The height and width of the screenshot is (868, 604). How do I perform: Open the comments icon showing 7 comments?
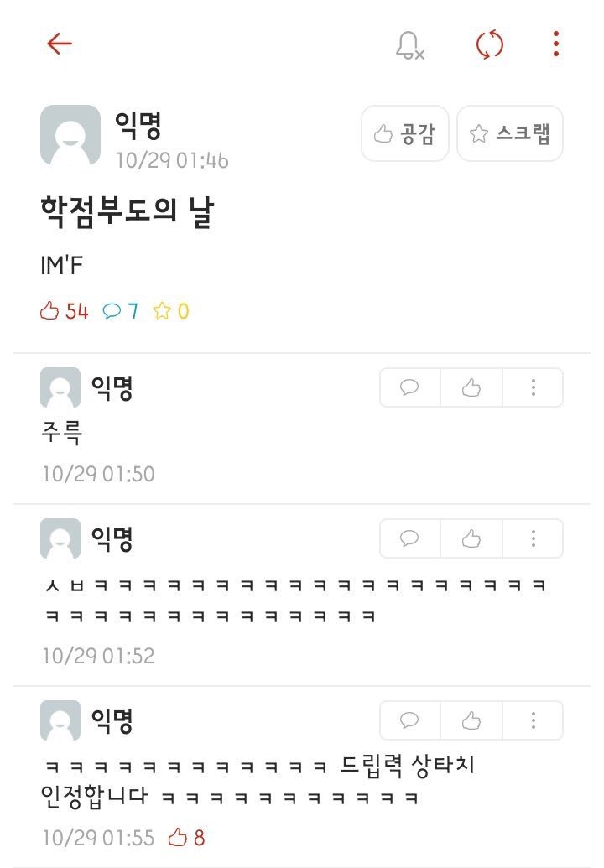coord(114,309)
